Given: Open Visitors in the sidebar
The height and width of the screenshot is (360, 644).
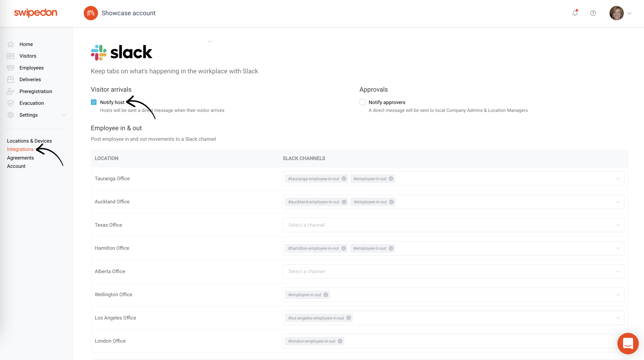Looking at the screenshot, I should coord(28,56).
